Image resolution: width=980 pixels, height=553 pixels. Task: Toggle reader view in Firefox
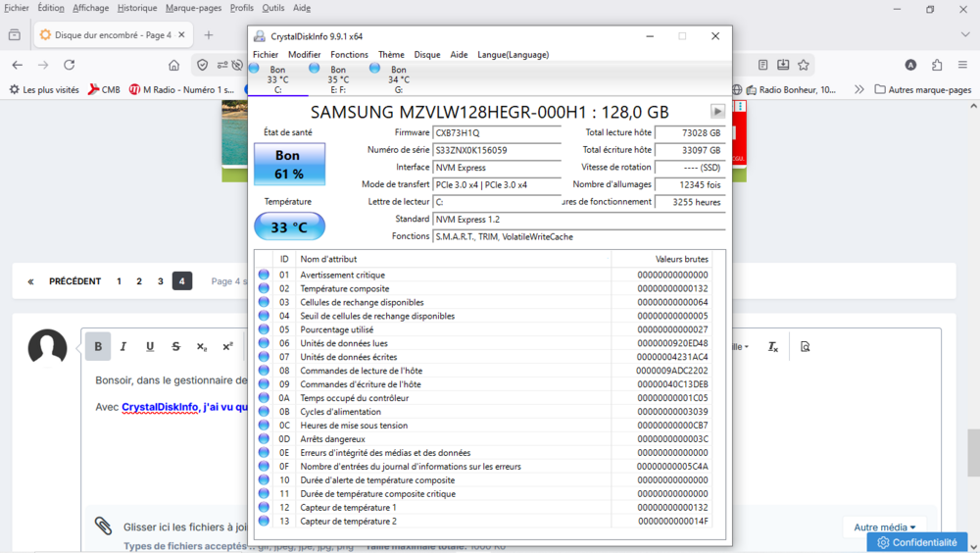point(762,65)
